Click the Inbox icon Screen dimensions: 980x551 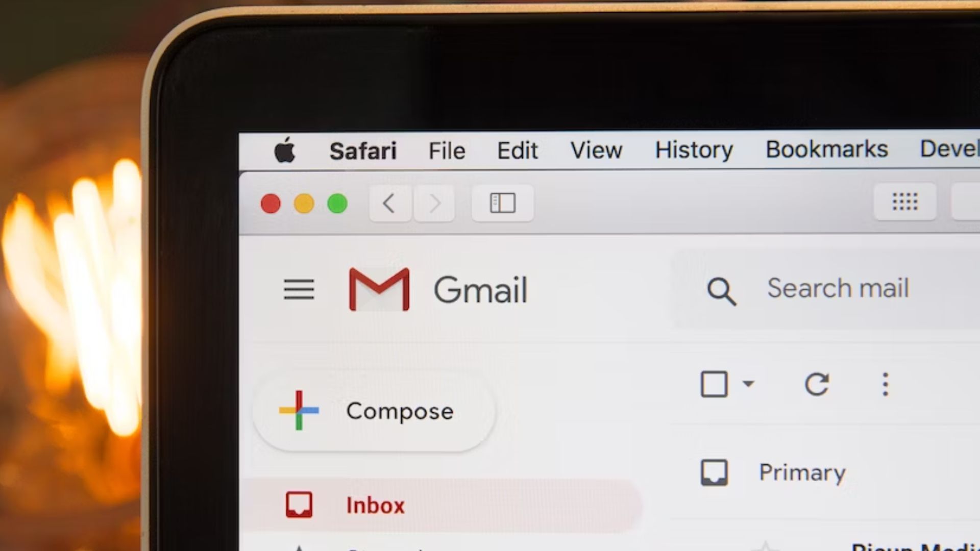[x=298, y=505]
